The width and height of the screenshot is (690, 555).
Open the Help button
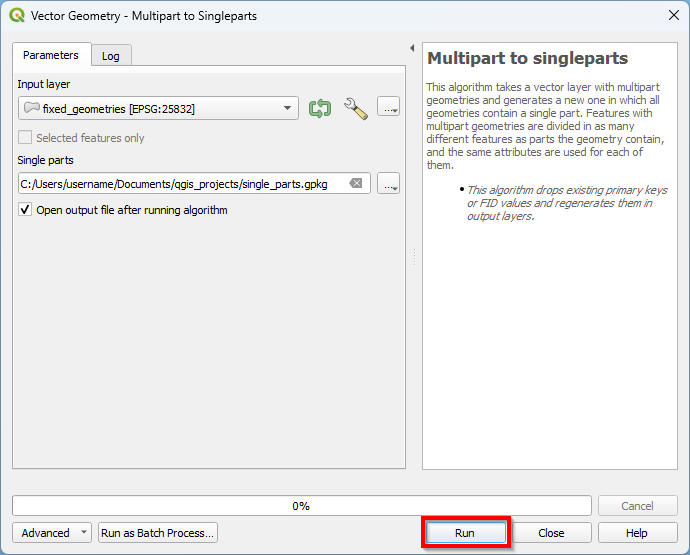tap(637, 533)
